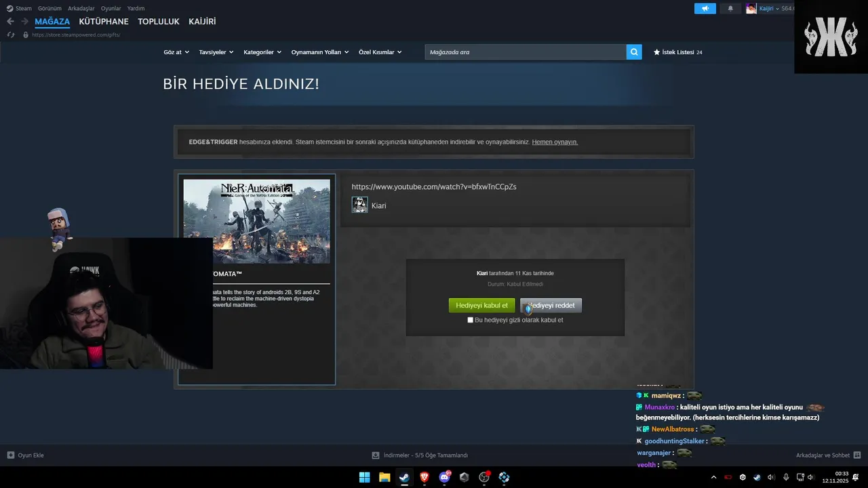Screen dimensions: 868x488
Task: Open the notifications bell
Action: (x=730, y=8)
